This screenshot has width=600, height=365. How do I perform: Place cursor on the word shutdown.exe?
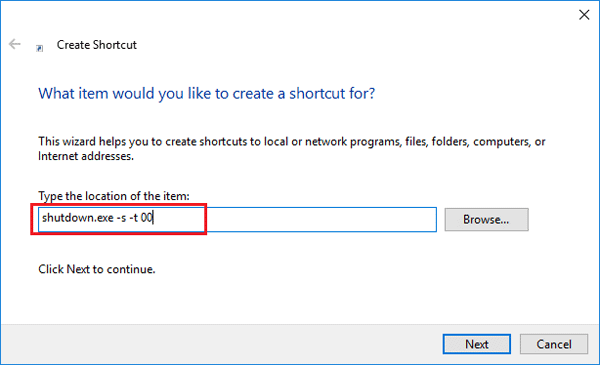(x=78, y=218)
